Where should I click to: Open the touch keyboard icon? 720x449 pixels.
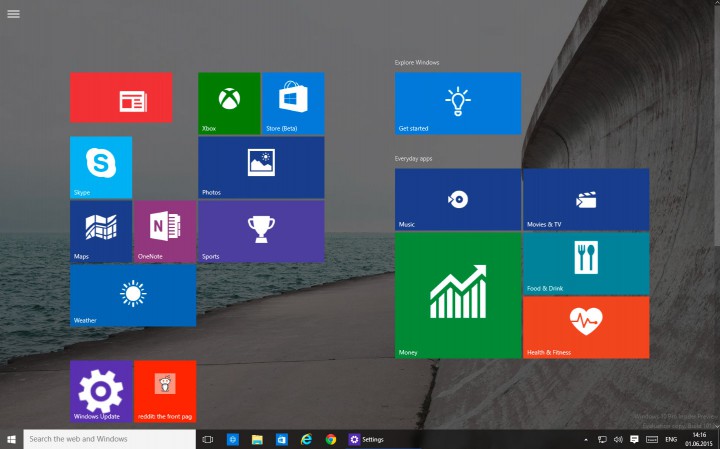[x=652, y=439]
